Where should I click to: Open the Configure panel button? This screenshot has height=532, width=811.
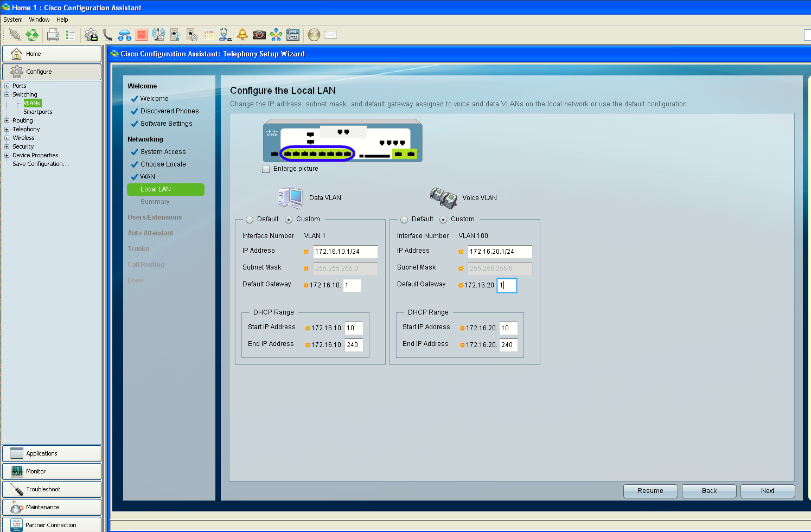[52, 72]
